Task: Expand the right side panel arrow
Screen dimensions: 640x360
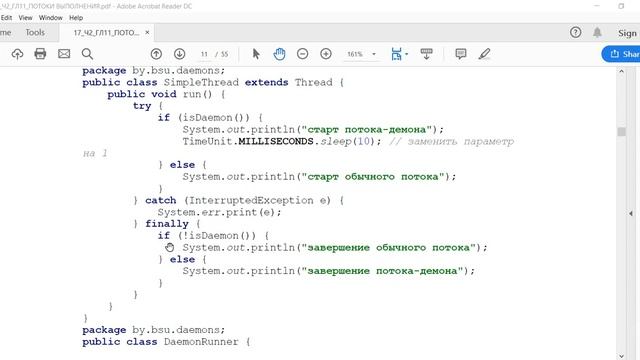Action: tap(631, 213)
